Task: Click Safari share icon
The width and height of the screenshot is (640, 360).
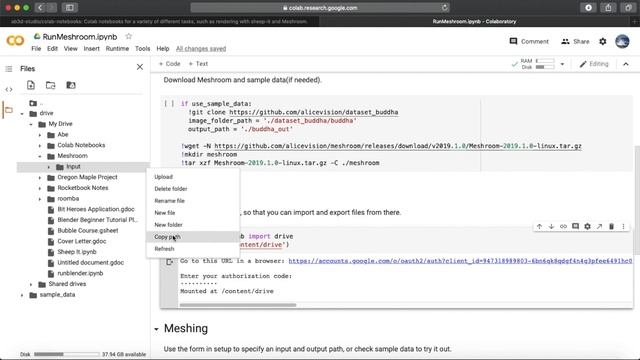Action: [608, 8]
